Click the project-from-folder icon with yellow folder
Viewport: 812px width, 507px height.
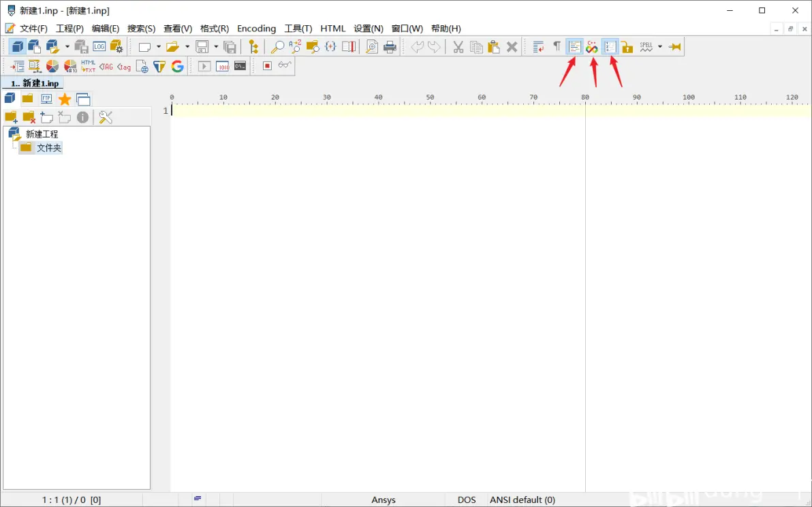[52, 46]
